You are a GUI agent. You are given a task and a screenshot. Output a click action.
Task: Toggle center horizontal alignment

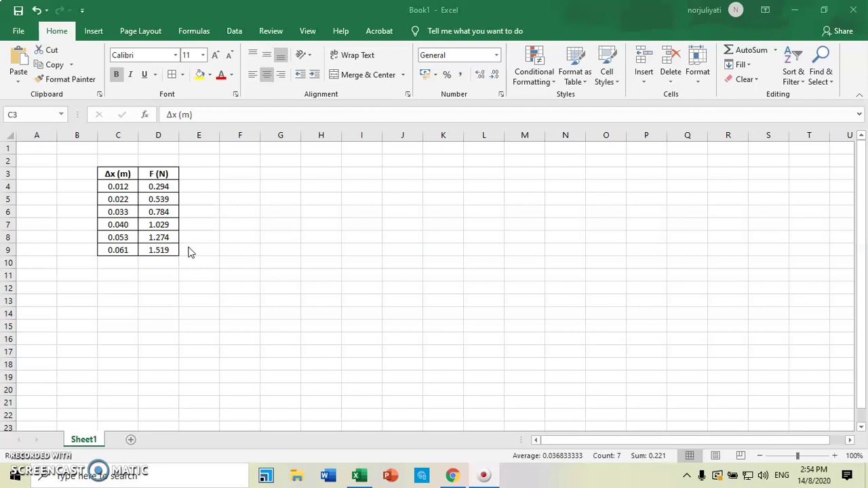pos(267,75)
